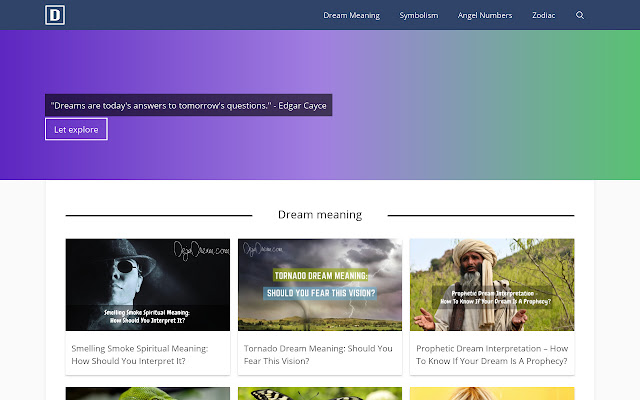Screen dimensions: 640x400
Task: Select the Zodiac nav item
Action: (543, 15)
